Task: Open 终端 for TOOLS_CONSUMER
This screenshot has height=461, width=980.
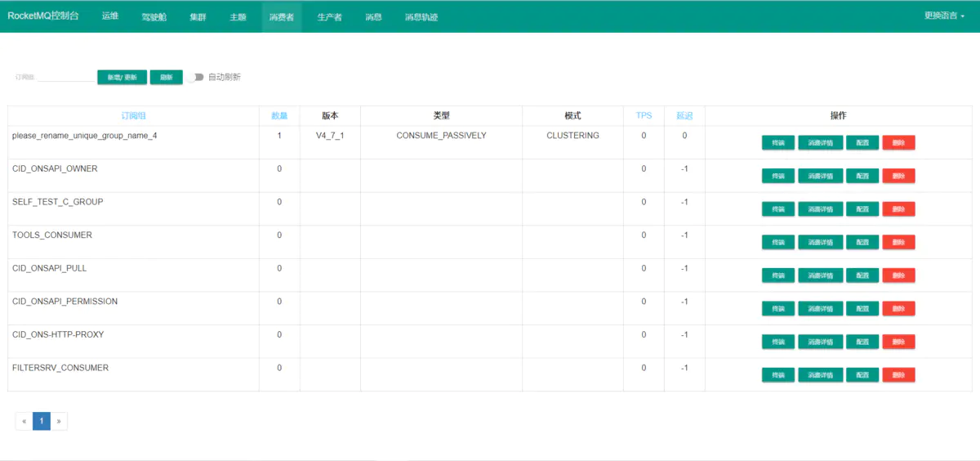Action: 778,242
